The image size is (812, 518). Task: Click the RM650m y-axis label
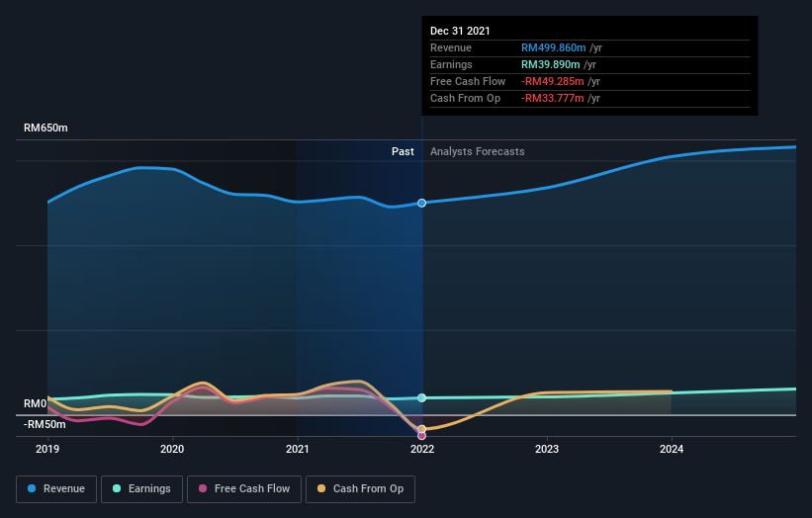tap(45, 128)
